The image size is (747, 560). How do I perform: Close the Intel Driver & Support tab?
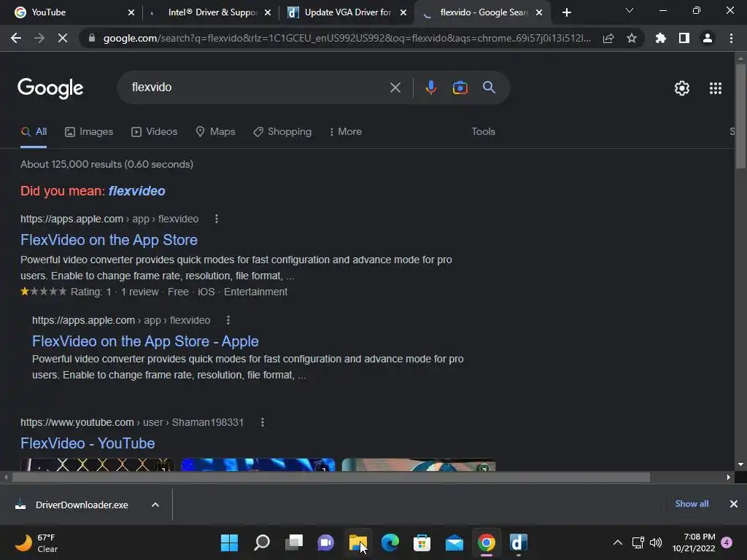(x=268, y=12)
